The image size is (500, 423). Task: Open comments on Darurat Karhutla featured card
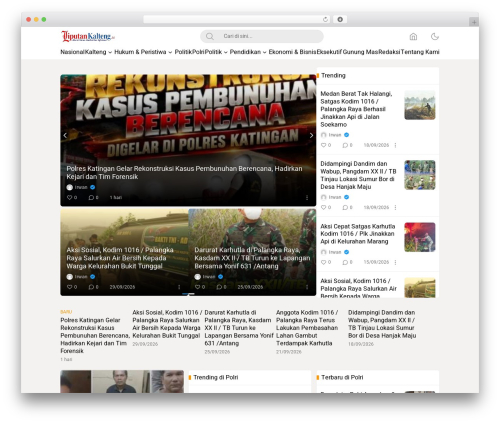(219, 287)
